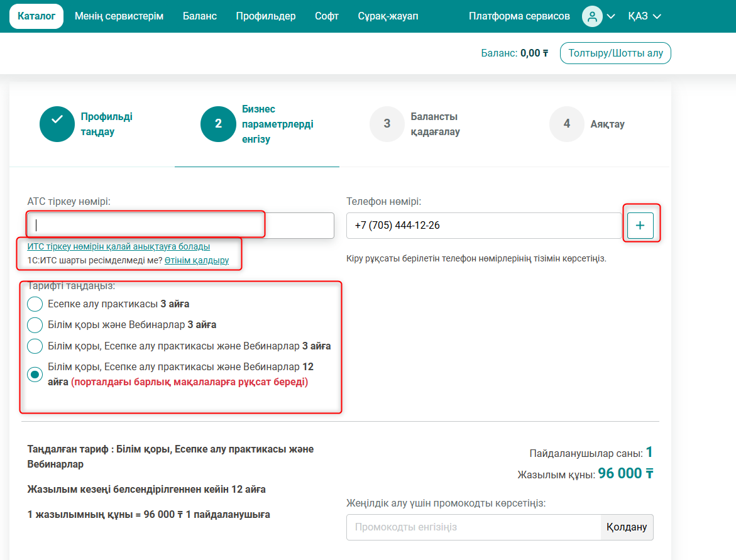Choose the three-service 3 айға tariff option
The height and width of the screenshot is (560, 736).
pyautogui.click(x=35, y=346)
